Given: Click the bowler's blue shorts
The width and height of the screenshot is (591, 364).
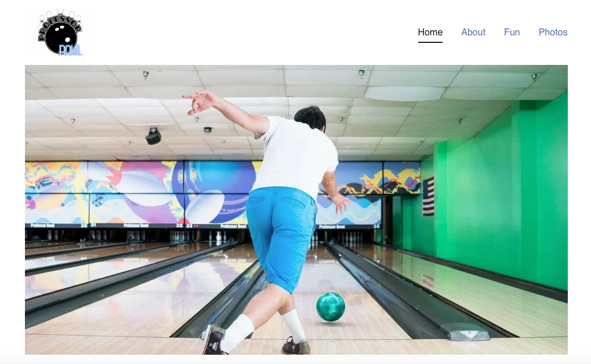Looking at the screenshot, I should [x=281, y=236].
